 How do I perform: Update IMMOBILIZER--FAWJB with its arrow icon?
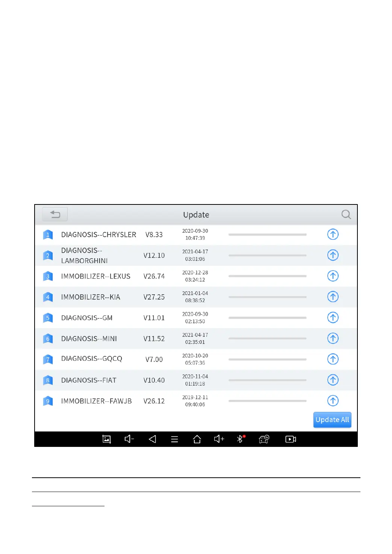333,401
